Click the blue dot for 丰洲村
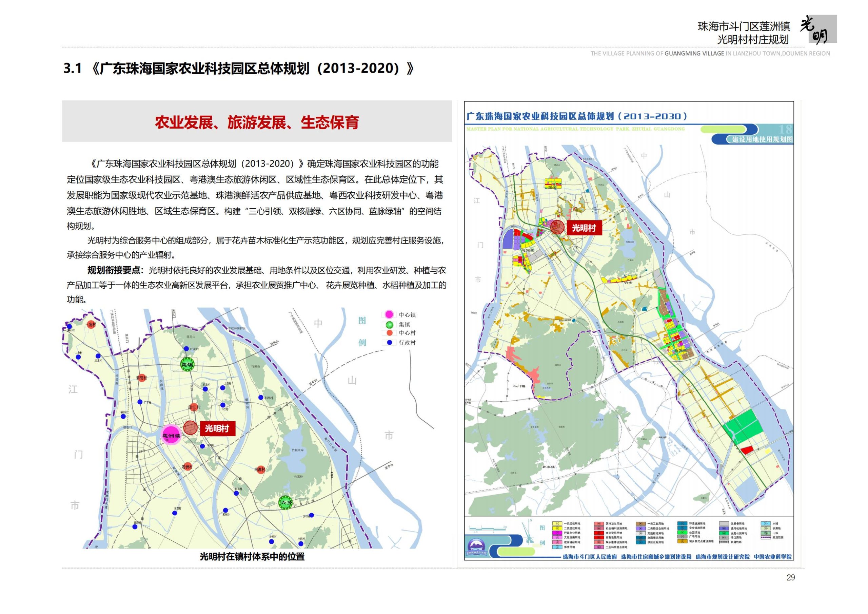Screen dimensions: 868x614 click(x=260, y=397)
